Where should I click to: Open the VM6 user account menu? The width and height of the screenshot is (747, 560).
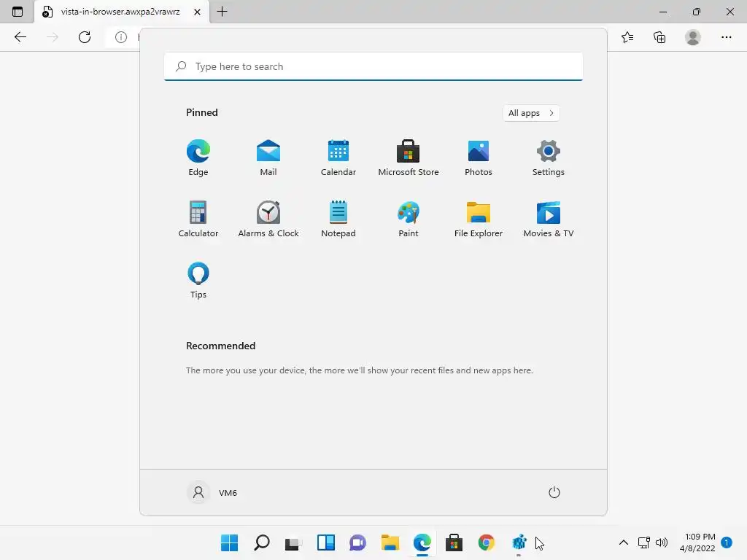coord(212,492)
